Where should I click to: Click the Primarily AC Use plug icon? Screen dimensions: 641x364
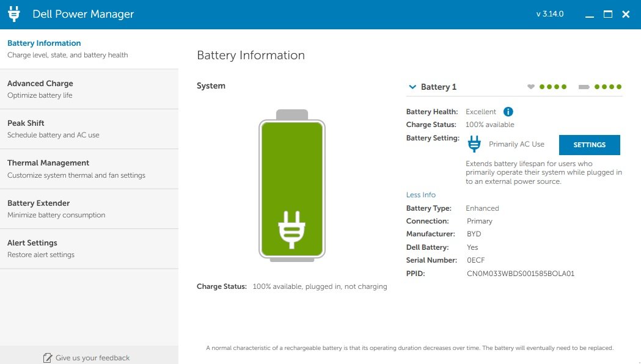pos(474,144)
